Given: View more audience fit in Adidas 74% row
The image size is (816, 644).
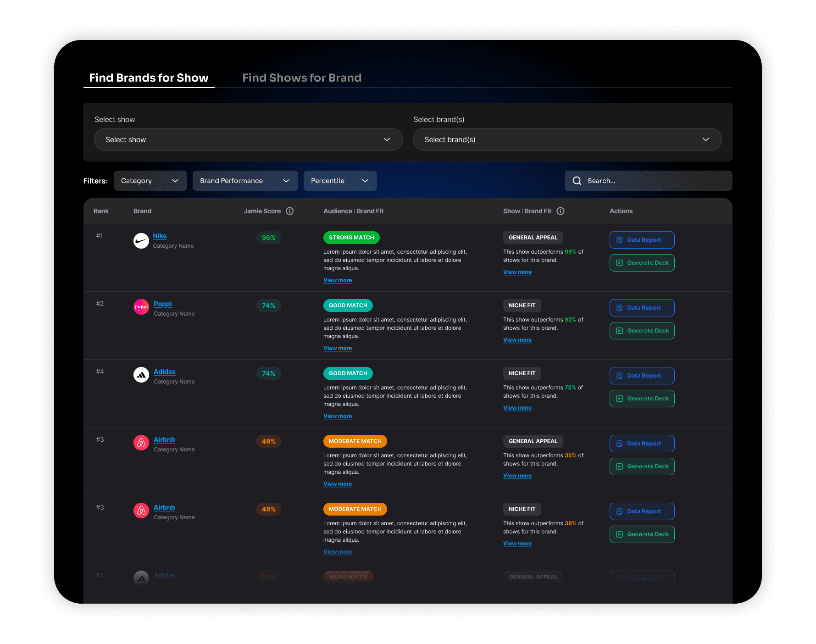Looking at the screenshot, I should [338, 416].
